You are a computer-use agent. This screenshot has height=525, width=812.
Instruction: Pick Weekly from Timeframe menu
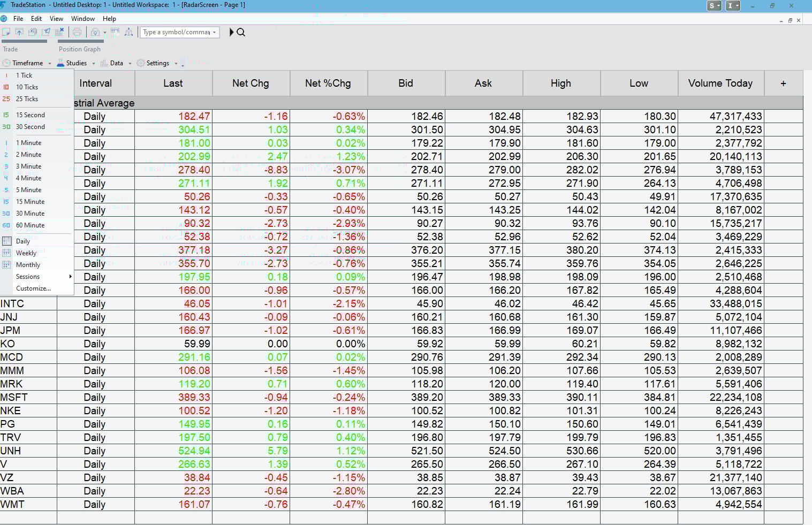pyautogui.click(x=36, y=253)
